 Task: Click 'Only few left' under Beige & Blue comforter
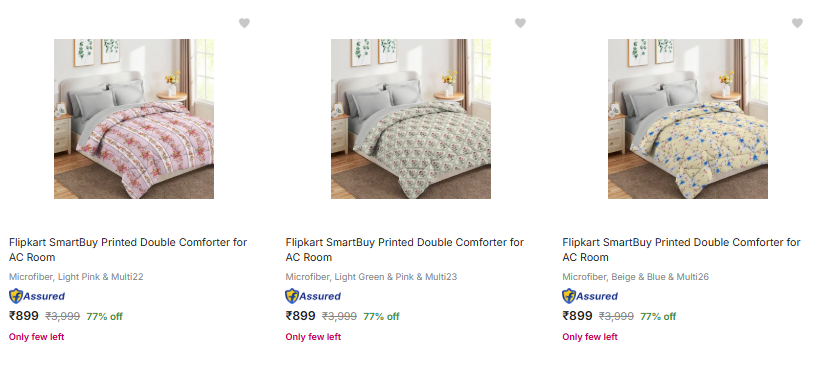(x=590, y=337)
